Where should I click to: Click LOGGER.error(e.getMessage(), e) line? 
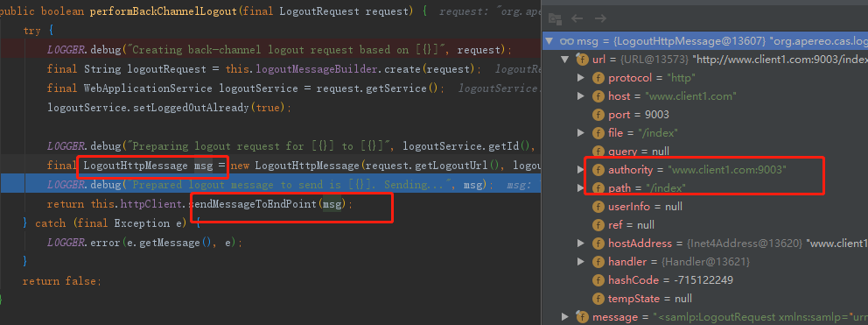145,243
